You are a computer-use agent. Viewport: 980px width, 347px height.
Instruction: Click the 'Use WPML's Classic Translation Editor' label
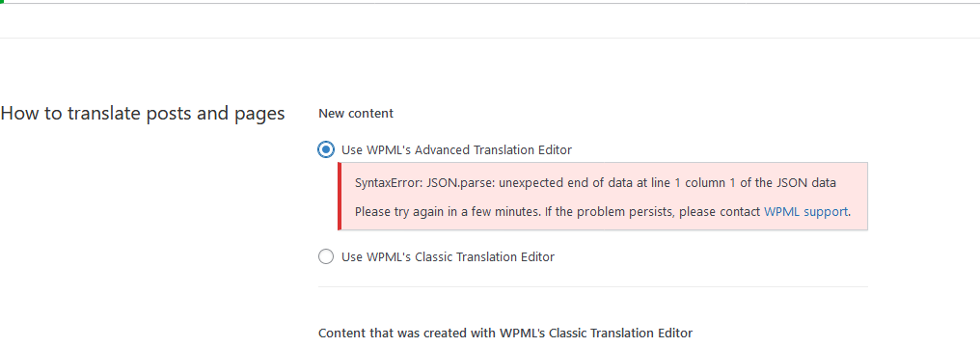448,256
